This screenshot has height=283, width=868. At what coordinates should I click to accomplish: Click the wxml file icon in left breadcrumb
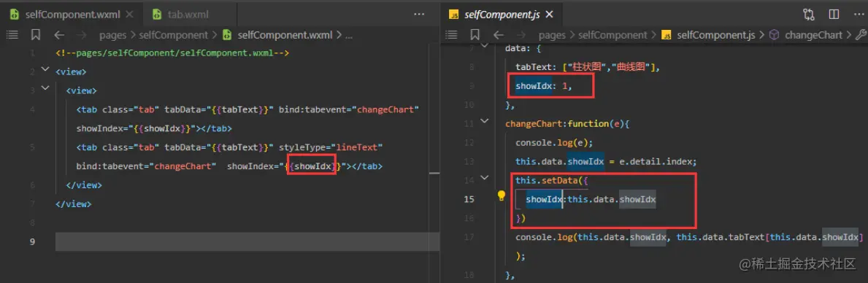[227, 35]
